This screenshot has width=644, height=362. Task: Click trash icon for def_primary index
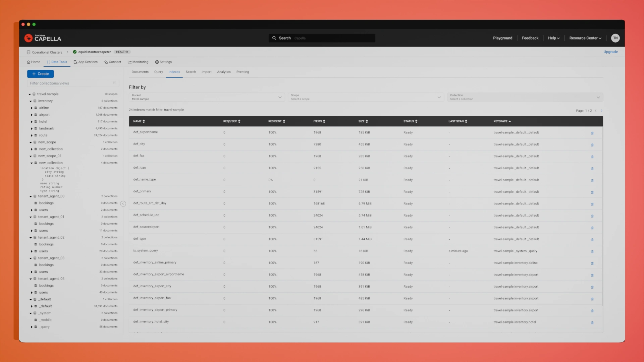pos(592,192)
